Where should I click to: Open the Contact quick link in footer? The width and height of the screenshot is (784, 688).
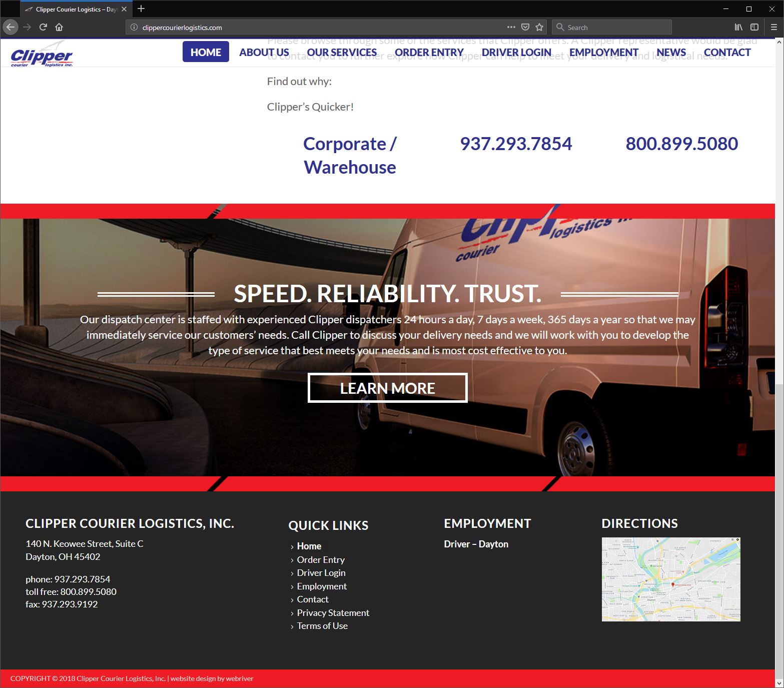(313, 599)
